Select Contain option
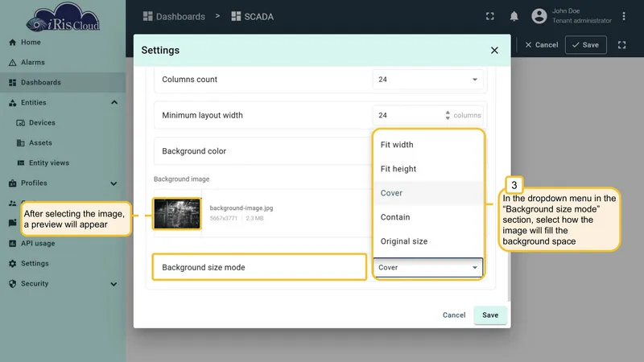This screenshot has height=362, width=644. (428, 217)
